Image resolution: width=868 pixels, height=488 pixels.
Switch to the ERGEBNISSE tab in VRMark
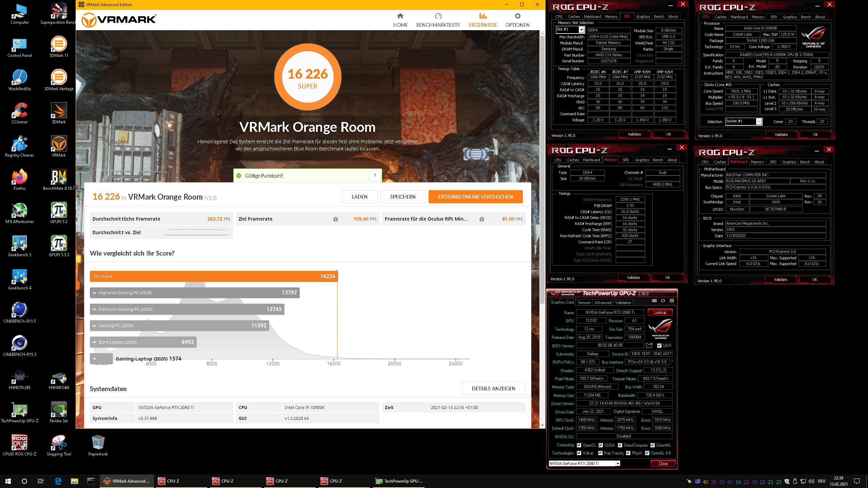click(x=483, y=20)
